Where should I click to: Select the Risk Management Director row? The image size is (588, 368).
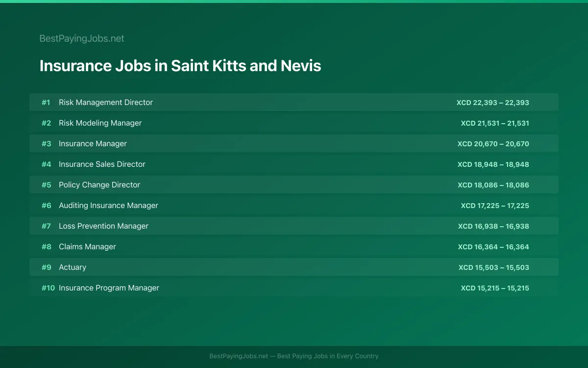(x=294, y=102)
